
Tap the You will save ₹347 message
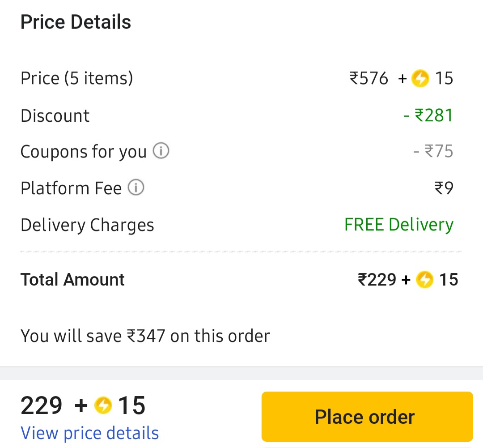pos(145,336)
